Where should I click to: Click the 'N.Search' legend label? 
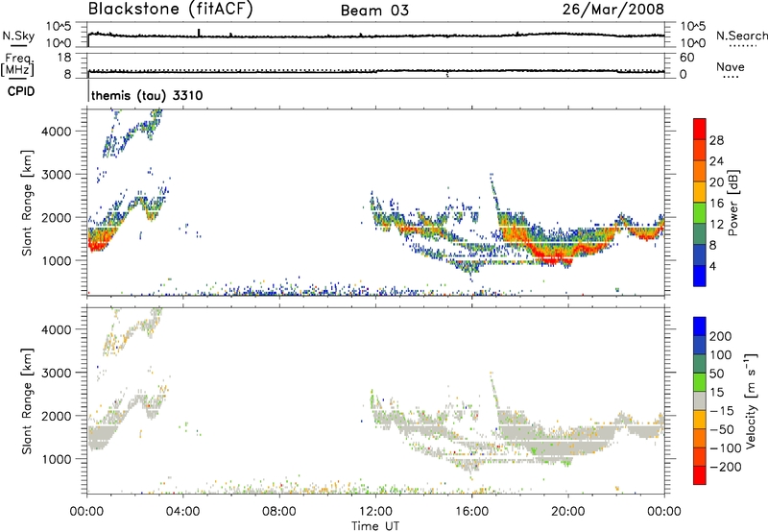coord(741,36)
